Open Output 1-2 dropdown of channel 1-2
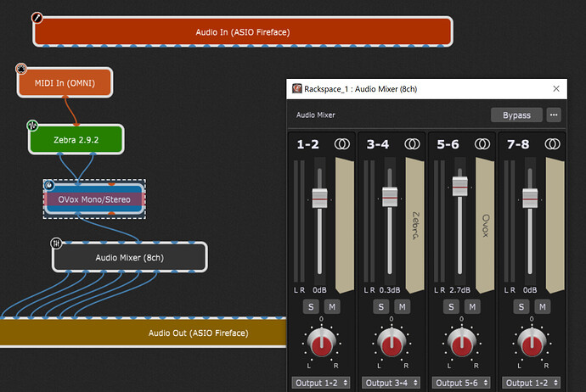Viewport: 586px width, 392px height. coord(321,383)
